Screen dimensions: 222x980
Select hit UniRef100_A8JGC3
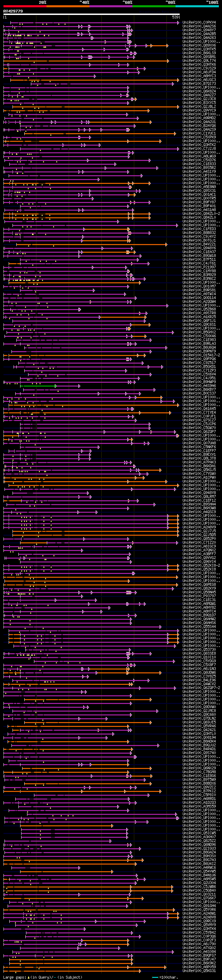pyautogui.click(x=199, y=80)
